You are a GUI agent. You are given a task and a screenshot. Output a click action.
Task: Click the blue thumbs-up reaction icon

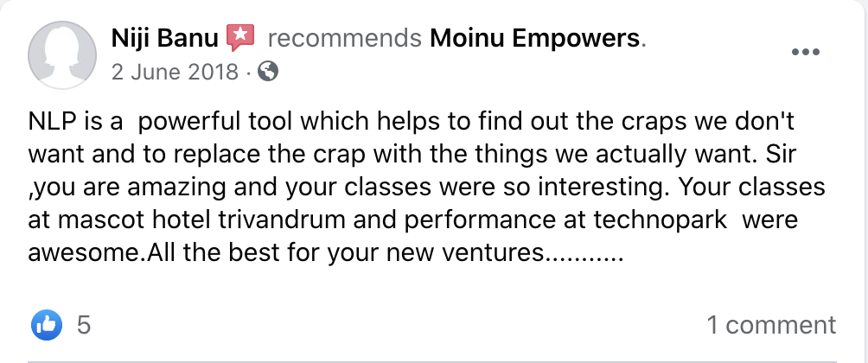pyautogui.click(x=47, y=325)
